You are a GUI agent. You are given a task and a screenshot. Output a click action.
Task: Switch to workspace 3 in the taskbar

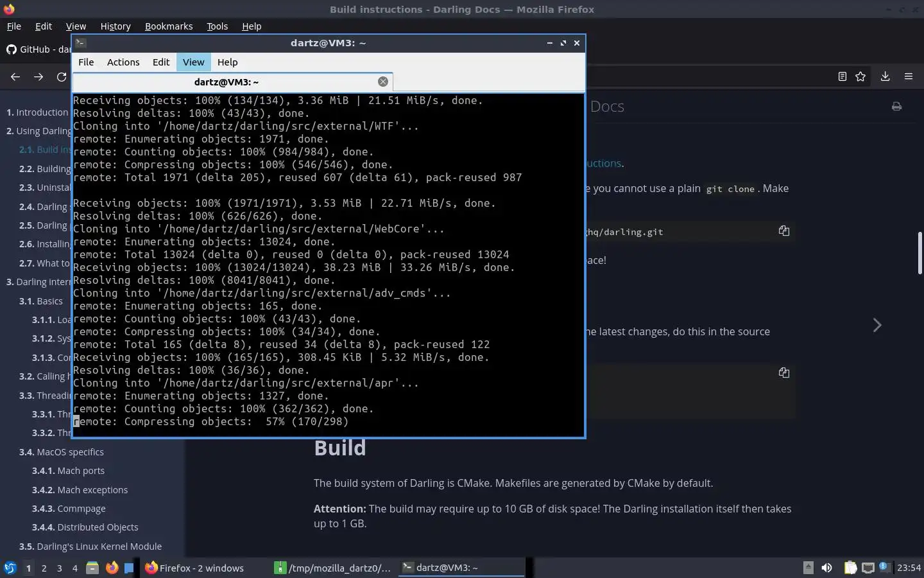(59, 568)
